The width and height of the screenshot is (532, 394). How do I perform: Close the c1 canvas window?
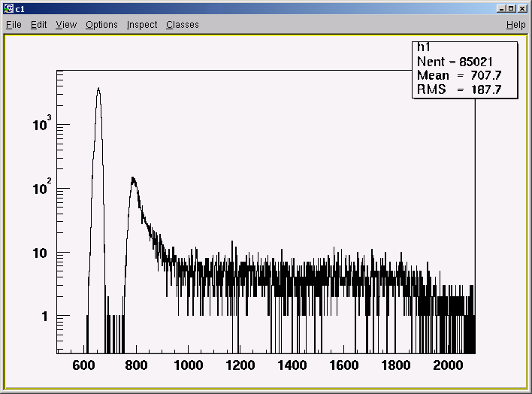tap(522, 8)
